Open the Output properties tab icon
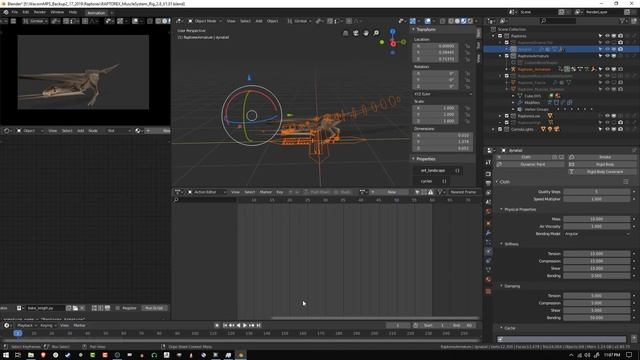Screen dimensions: 640x360 (488, 183)
